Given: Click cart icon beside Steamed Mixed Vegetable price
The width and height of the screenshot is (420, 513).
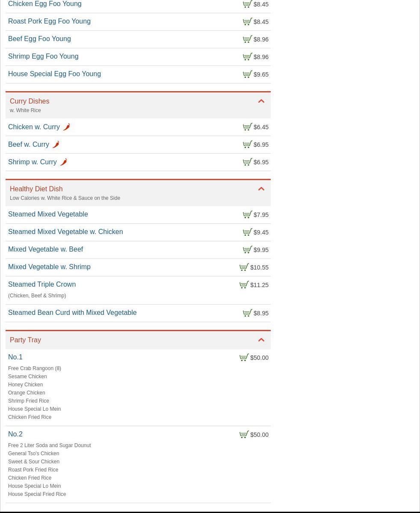Looking at the screenshot, I should (x=247, y=215).
